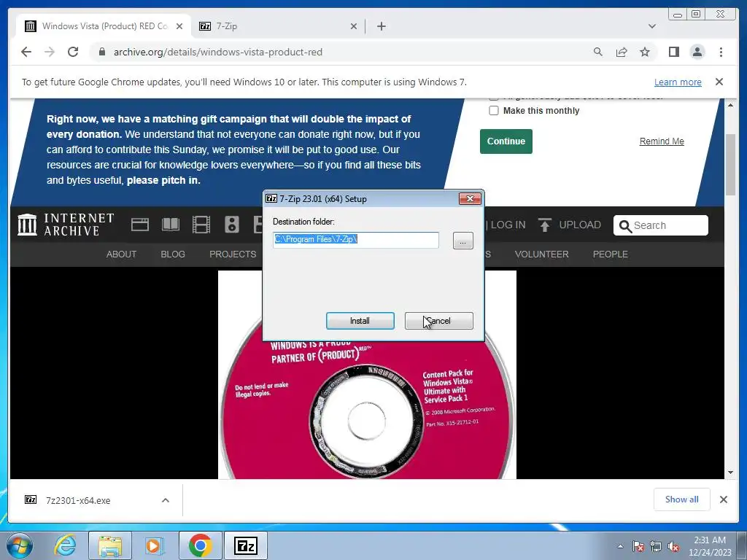Click the taskbar clock showing 2:31 AM
This screenshot has width=747, height=560.
tap(710, 546)
